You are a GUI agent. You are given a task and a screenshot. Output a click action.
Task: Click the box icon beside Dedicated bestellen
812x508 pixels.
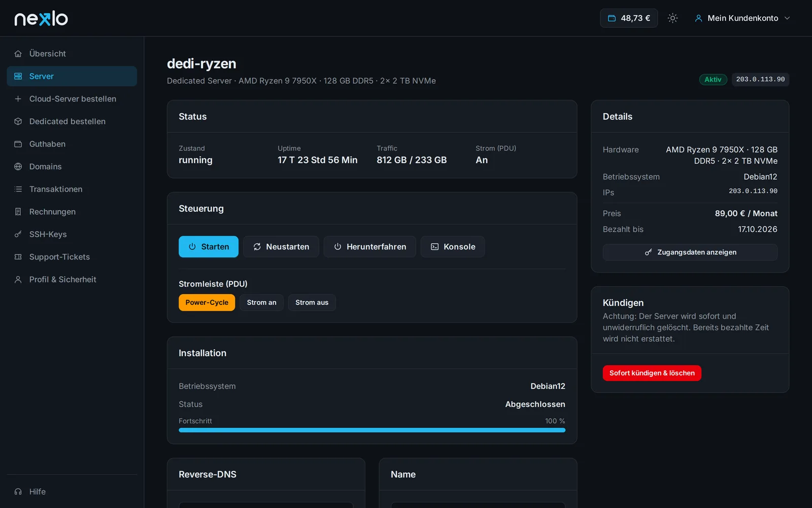pyautogui.click(x=18, y=121)
